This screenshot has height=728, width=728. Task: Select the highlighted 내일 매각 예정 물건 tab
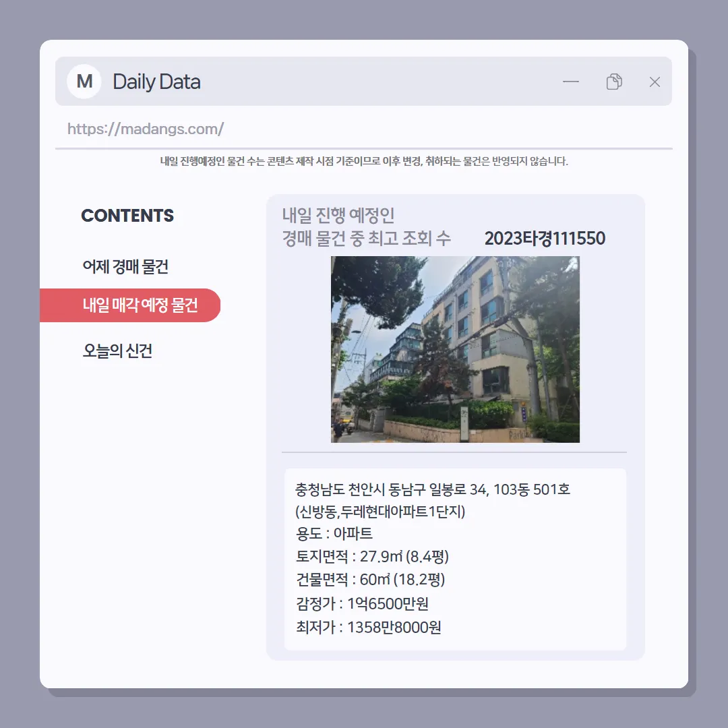(130, 305)
